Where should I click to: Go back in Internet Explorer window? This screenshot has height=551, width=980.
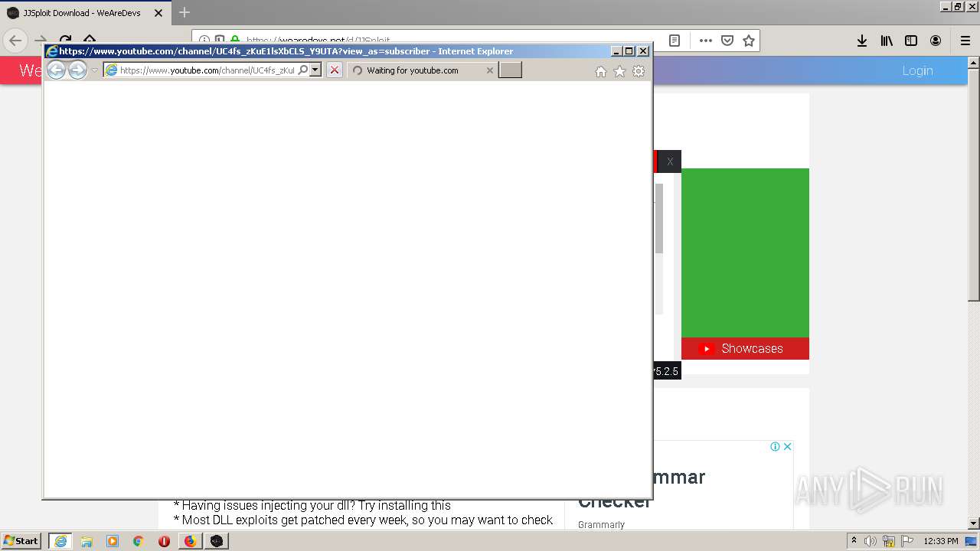(56, 70)
